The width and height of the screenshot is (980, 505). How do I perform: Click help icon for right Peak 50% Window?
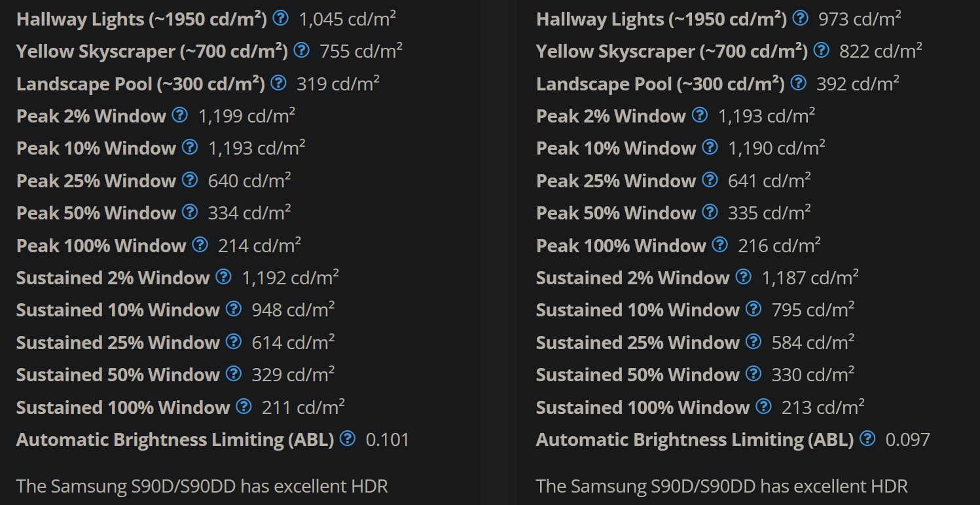pyautogui.click(x=710, y=212)
